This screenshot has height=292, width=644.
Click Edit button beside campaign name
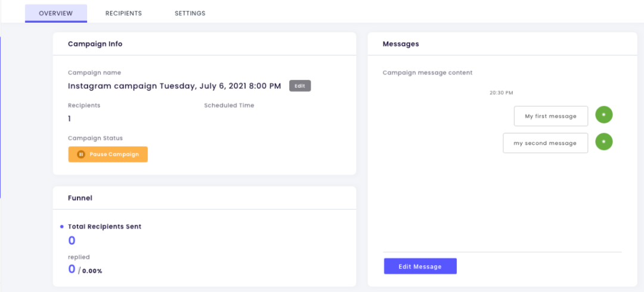tap(300, 86)
